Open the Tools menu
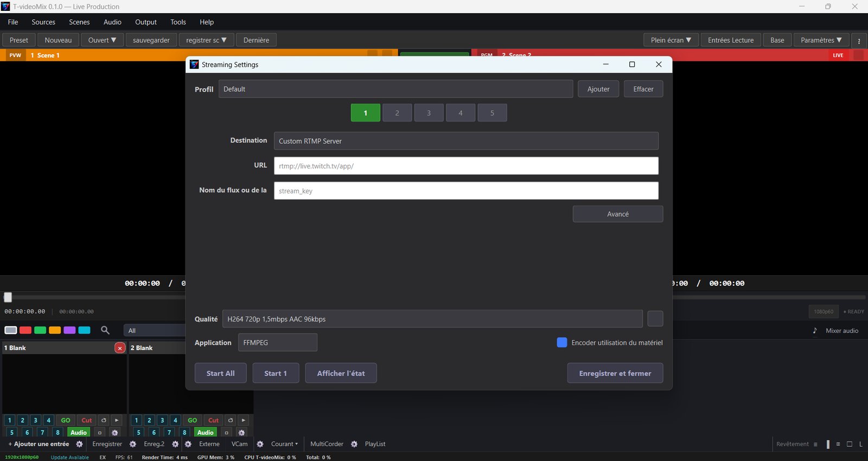Viewport: 868px width, 461px height. [x=178, y=22]
